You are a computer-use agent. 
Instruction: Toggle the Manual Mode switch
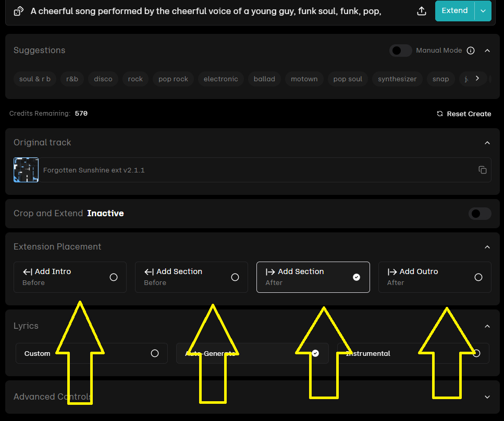[x=400, y=51]
